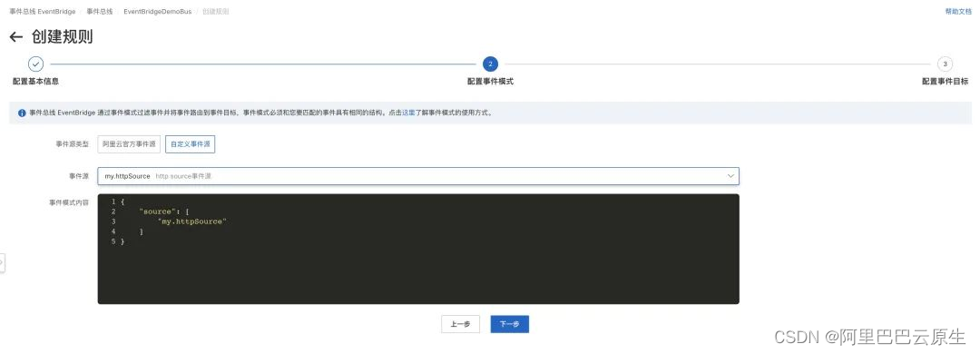Open the 帮助文档 link
This screenshot has height=354, width=980.
(x=958, y=11)
